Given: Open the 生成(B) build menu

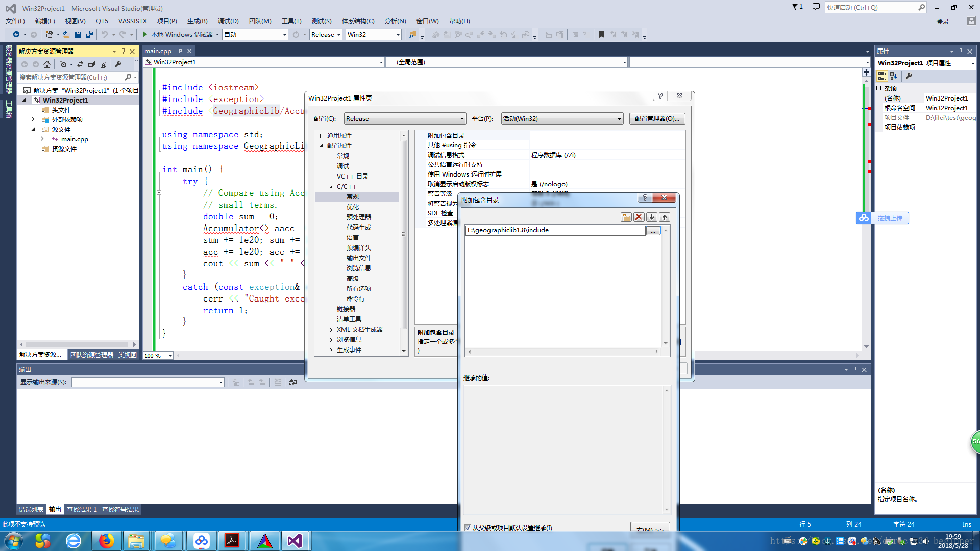Looking at the screenshot, I should point(197,21).
